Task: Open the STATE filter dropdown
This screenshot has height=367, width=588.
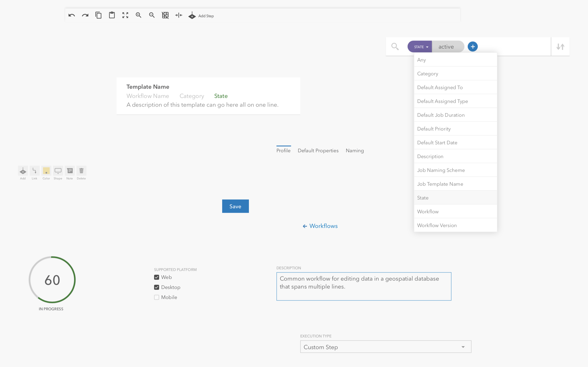Action: click(419, 46)
